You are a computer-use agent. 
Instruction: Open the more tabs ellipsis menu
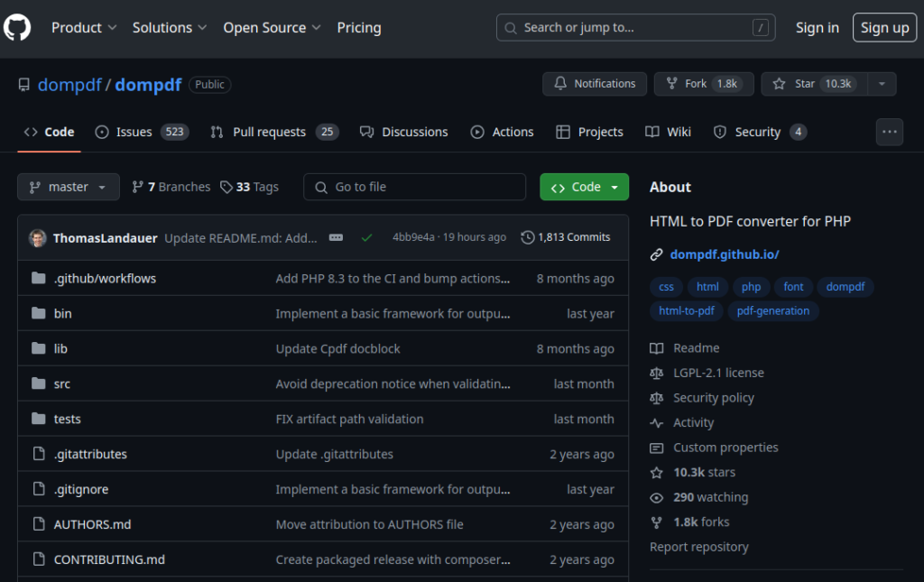(x=889, y=132)
